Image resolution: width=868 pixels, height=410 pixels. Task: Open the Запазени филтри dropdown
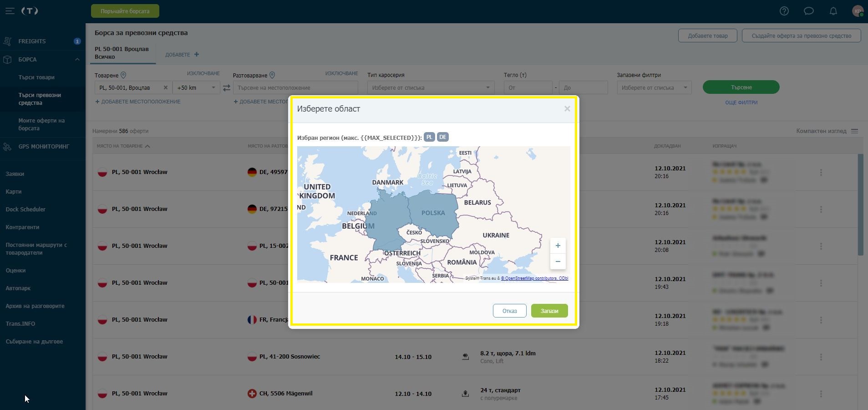pyautogui.click(x=654, y=87)
